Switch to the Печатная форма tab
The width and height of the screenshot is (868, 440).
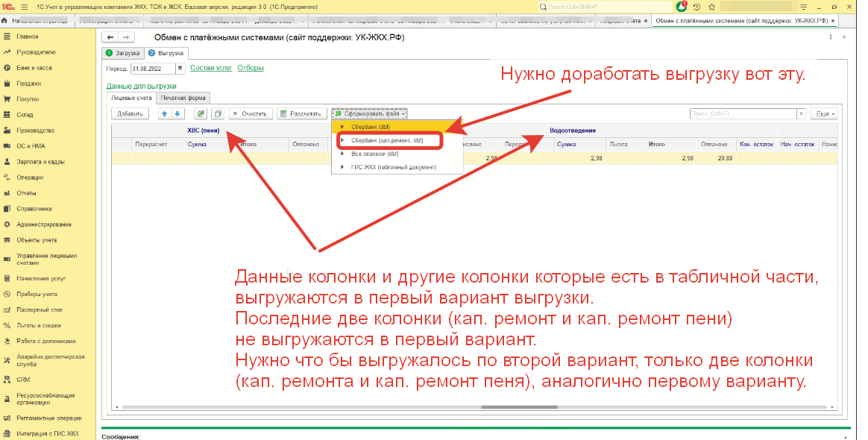coord(183,98)
